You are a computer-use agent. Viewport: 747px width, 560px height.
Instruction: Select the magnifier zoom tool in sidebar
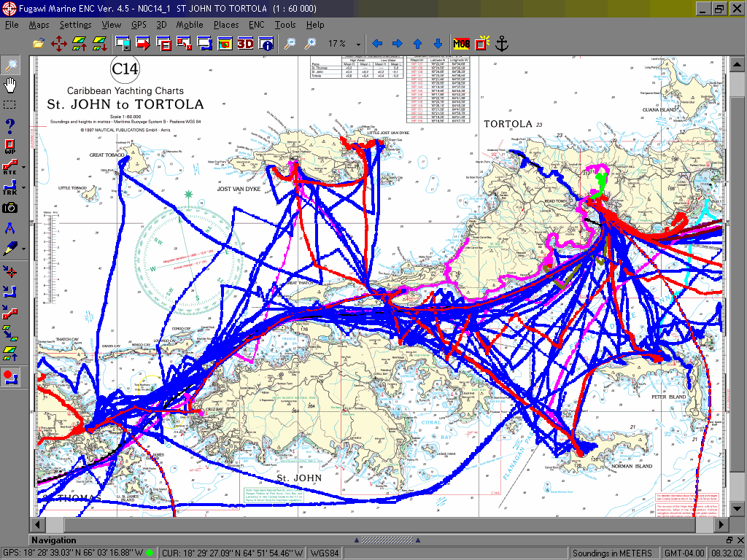(x=10, y=65)
